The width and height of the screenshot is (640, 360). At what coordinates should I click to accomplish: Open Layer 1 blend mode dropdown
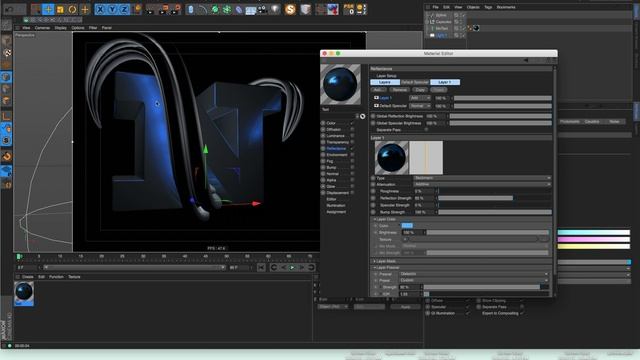coord(420,98)
